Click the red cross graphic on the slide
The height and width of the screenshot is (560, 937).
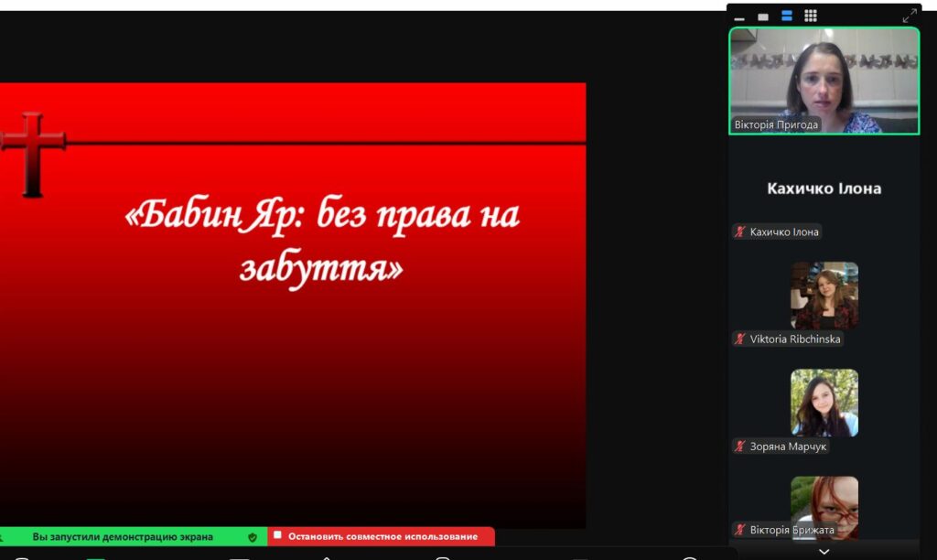33,153
